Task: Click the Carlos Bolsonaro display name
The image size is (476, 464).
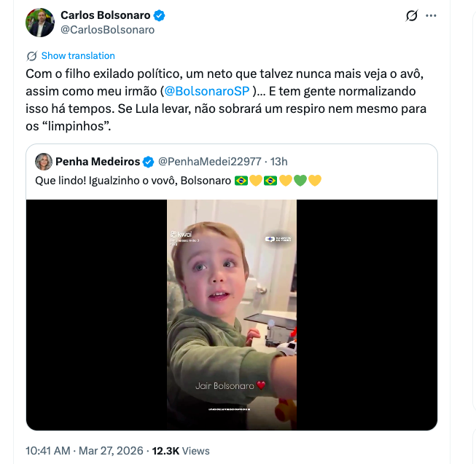Action: coord(105,15)
